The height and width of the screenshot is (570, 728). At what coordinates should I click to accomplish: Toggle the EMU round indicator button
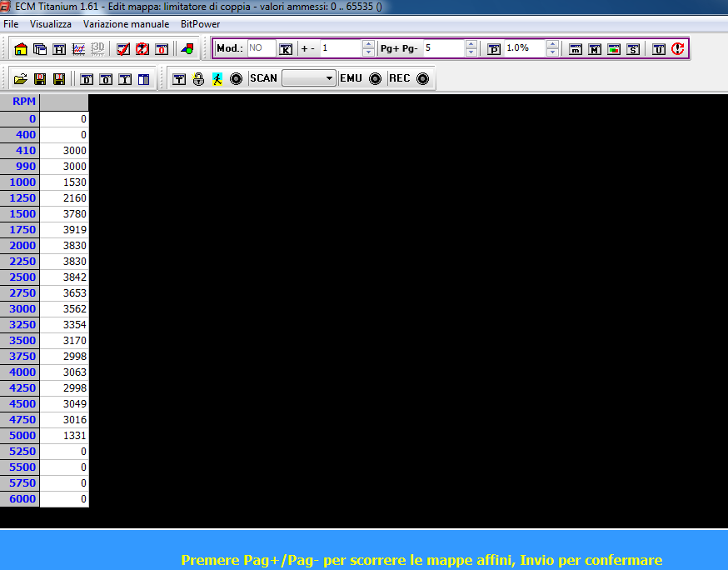(375, 79)
